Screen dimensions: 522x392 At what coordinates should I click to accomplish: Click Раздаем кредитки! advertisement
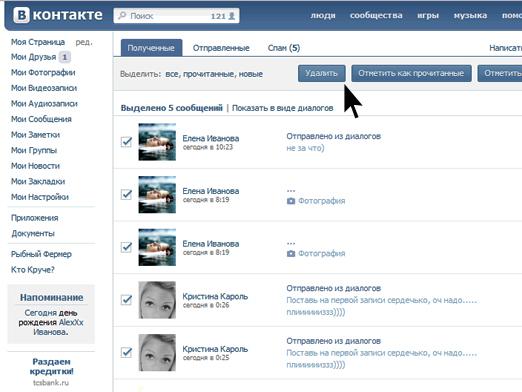(51, 366)
